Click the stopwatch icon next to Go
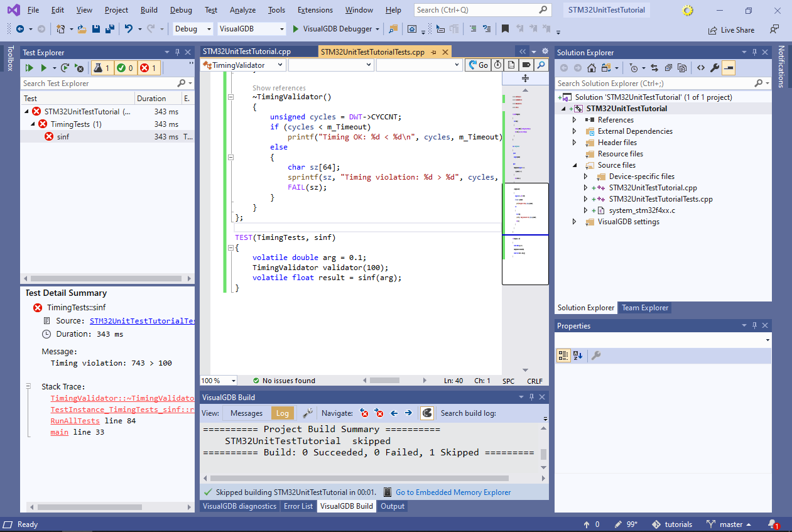792x532 pixels. 497,65
